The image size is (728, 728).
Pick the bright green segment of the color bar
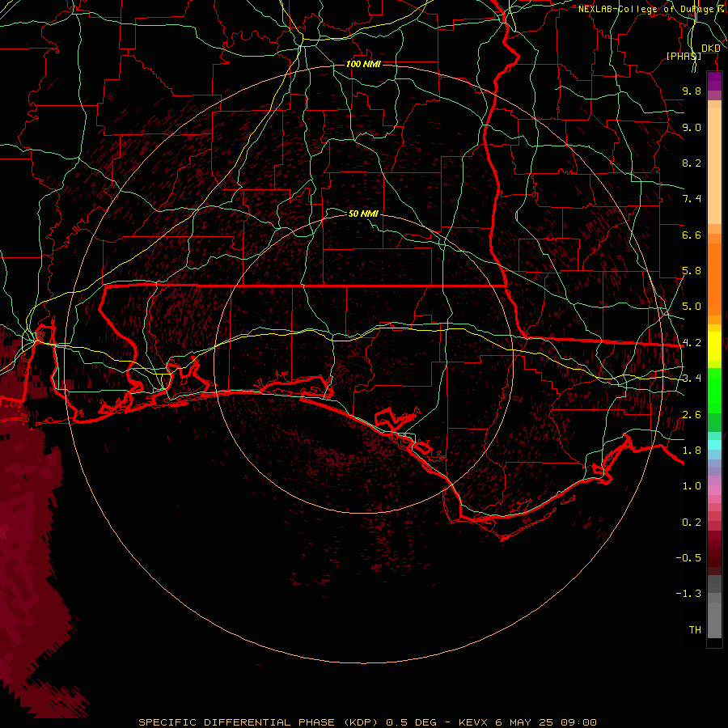(x=714, y=391)
